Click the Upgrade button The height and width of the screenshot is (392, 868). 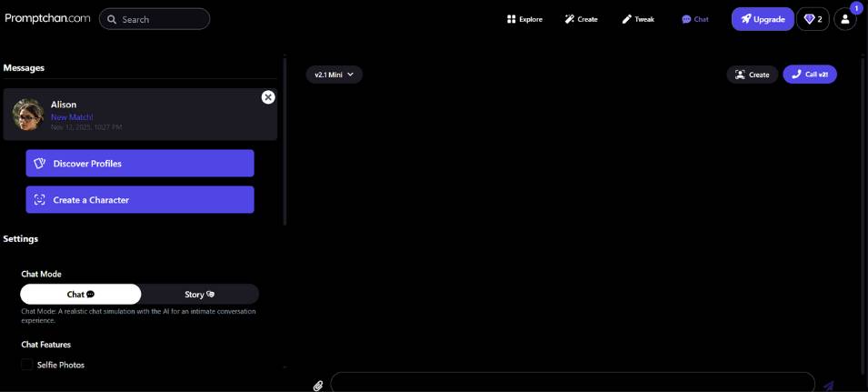(x=763, y=19)
